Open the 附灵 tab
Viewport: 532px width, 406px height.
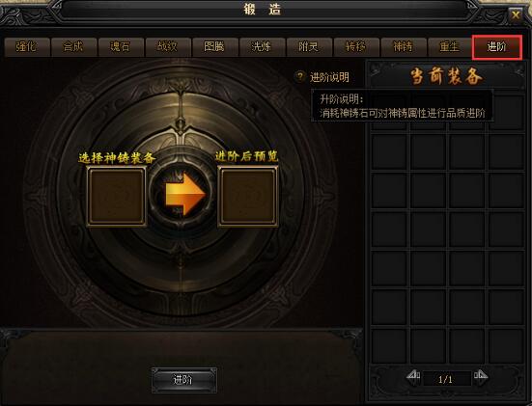tap(309, 46)
